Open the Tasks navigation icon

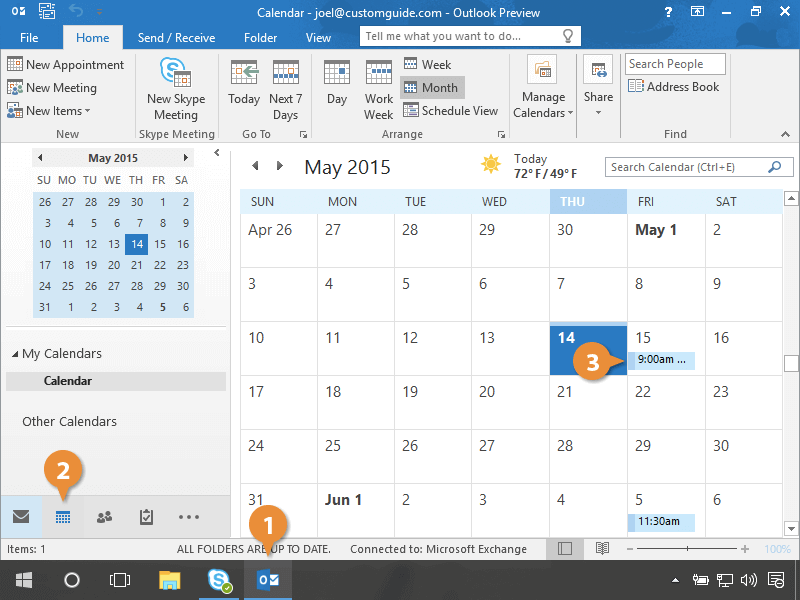[x=146, y=517]
